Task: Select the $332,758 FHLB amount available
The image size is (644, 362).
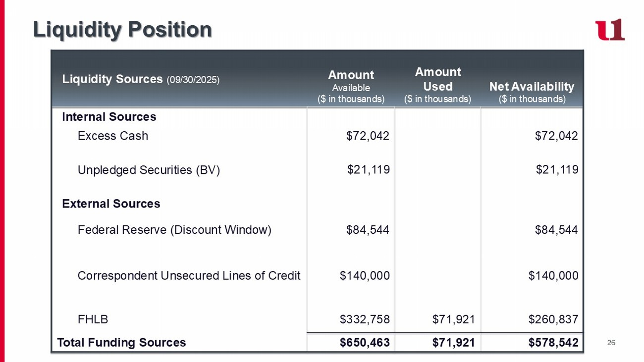Action: 365,319
